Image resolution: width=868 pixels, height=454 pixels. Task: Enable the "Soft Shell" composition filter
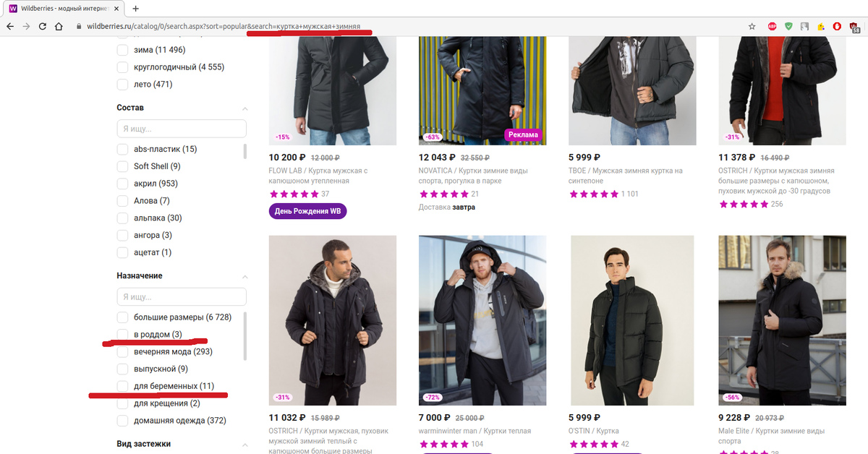click(x=122, y=166)
